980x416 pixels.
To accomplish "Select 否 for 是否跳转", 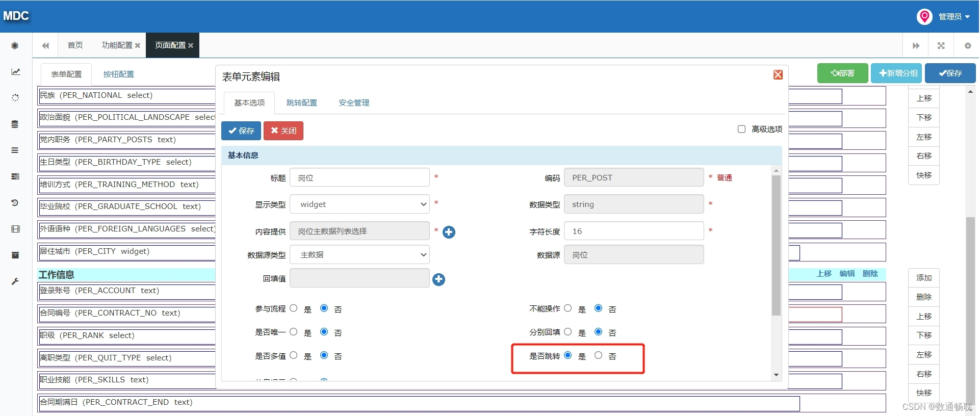I will pyautogui.click(x=599, y=355).
